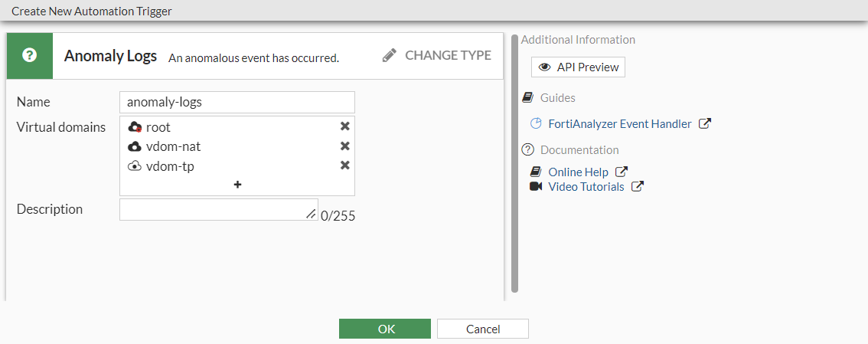Click the vdom-tp cloud icon
The height and width of the screenshot is (344, 868).
pos(135,165)
